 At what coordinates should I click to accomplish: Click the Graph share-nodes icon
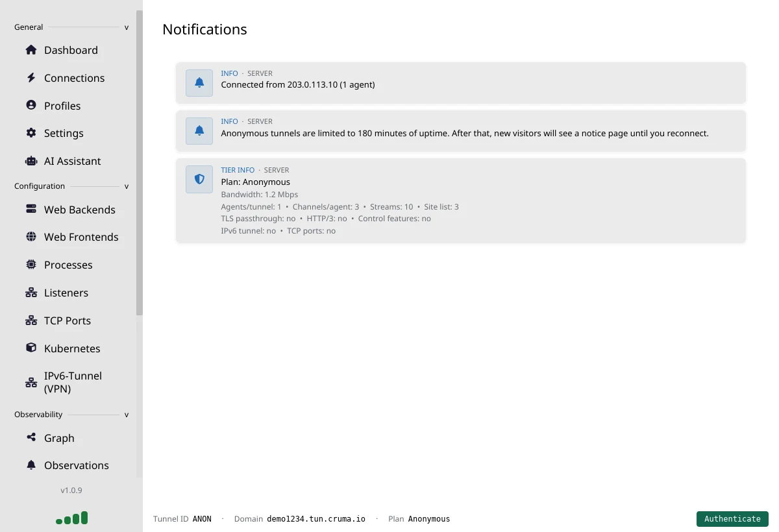click(x=31, y=437)
